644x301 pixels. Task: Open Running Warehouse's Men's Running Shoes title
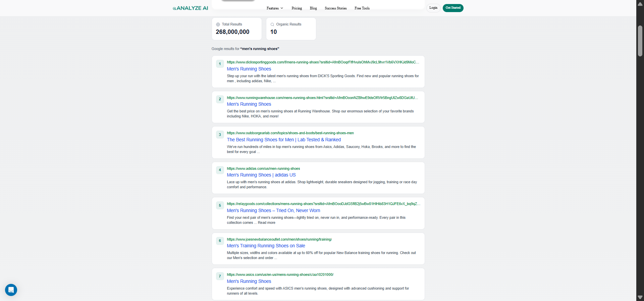(249, 104)
